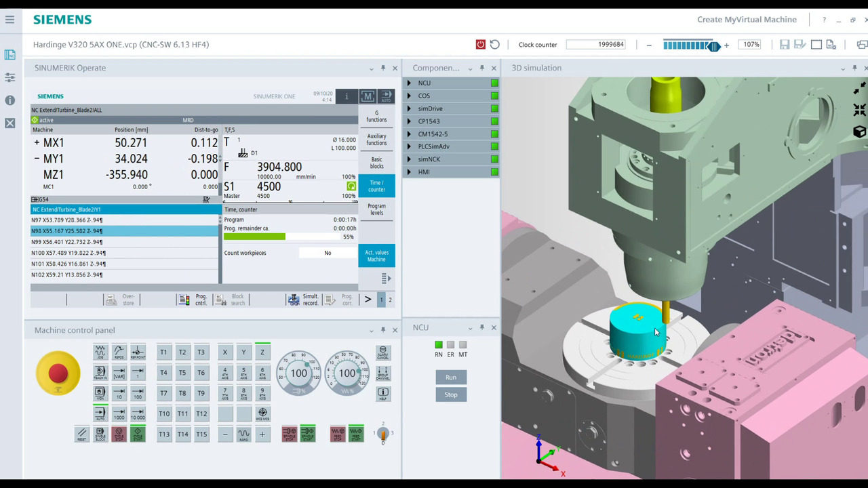This screenshot has width=868, height=488.
Task: Click the ALARM CANCEL key
Action: tap(383, 352)
